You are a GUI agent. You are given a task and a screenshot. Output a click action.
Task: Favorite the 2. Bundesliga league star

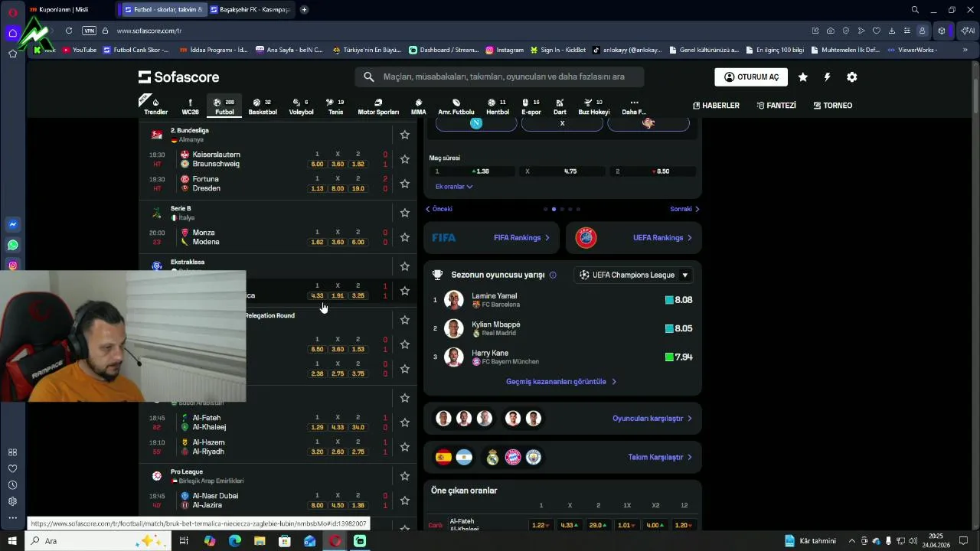tap(405, 135)
